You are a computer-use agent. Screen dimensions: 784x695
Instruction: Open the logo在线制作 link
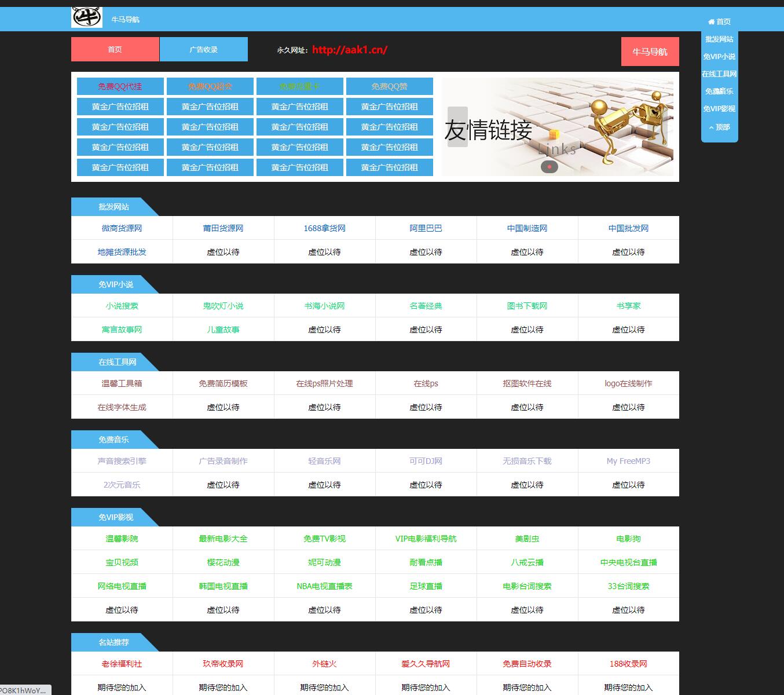pyautogui.click(x=628, y=383)
